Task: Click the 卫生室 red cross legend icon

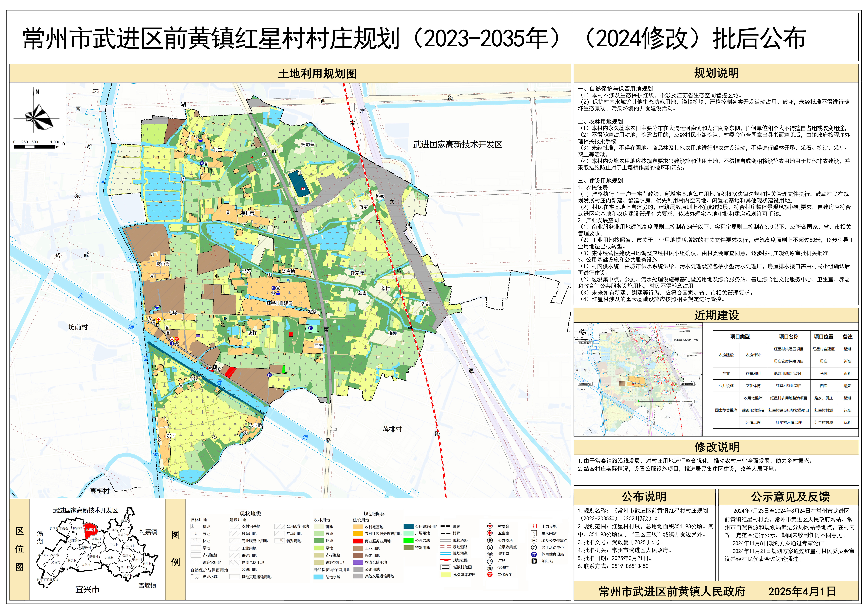Action: click(490, 533)
